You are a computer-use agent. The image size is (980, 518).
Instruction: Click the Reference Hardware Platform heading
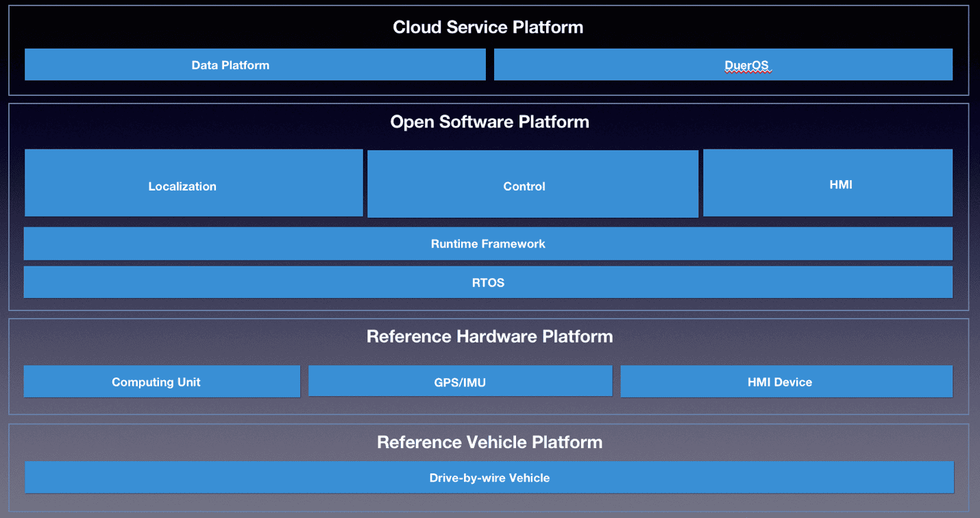[x=489, y=336]
